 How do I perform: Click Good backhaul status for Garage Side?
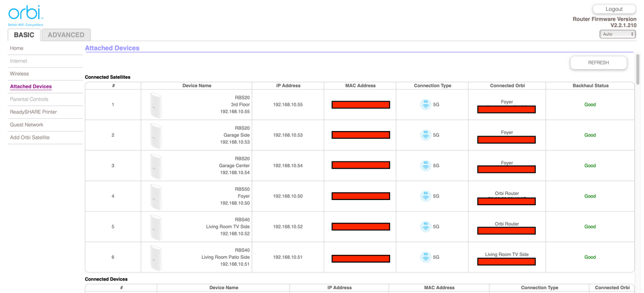(590, 135)
